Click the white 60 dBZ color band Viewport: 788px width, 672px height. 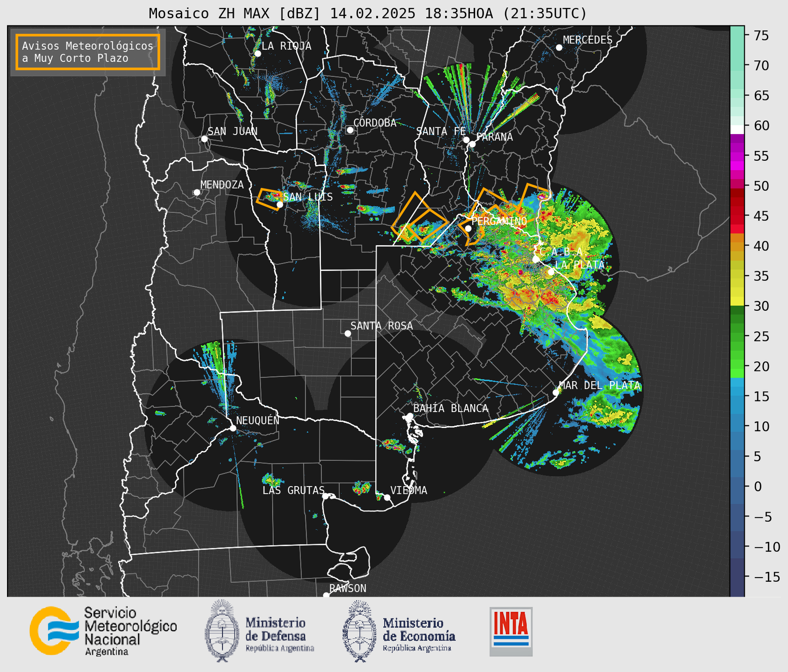tap(737, 129)
